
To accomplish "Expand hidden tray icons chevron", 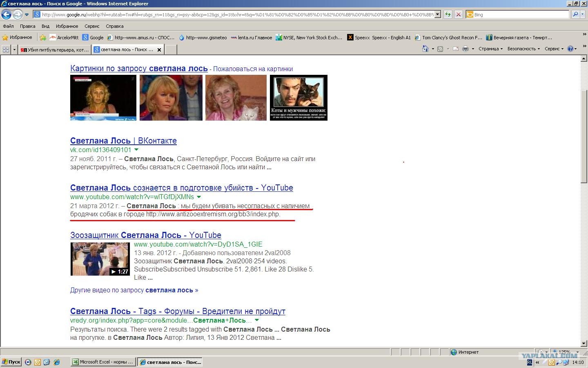I will pyautogui.click(x=537, y=362).
